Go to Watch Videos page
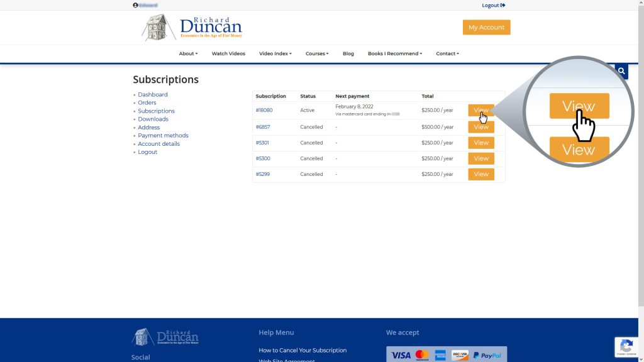 click(228, 54)
